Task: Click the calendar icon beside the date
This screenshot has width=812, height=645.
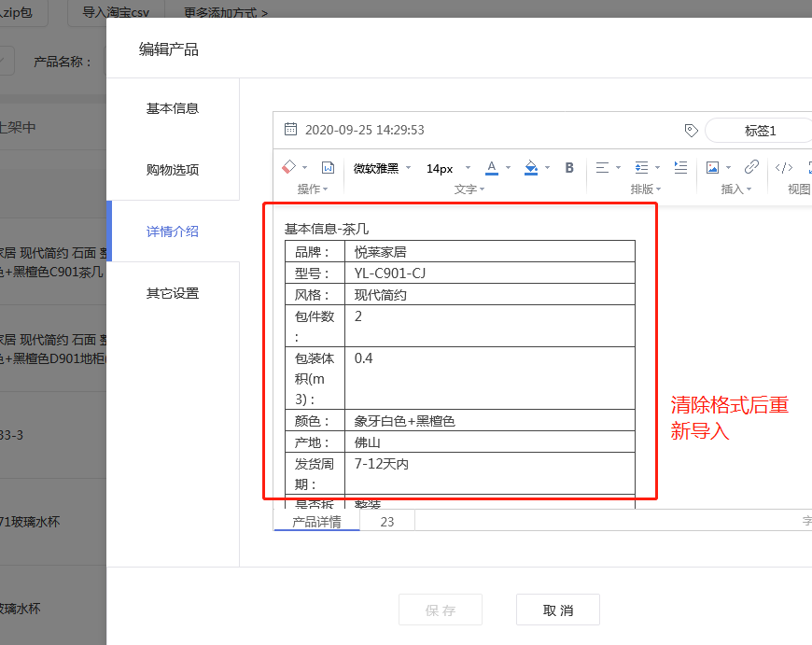Action: click(x=290, y=130)
